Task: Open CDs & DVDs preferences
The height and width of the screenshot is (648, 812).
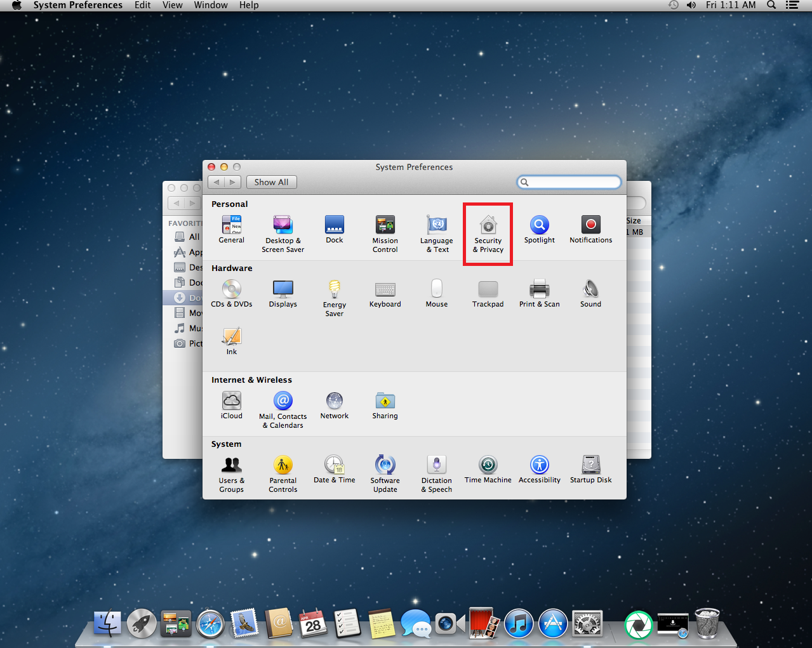Action: [232, 293]
